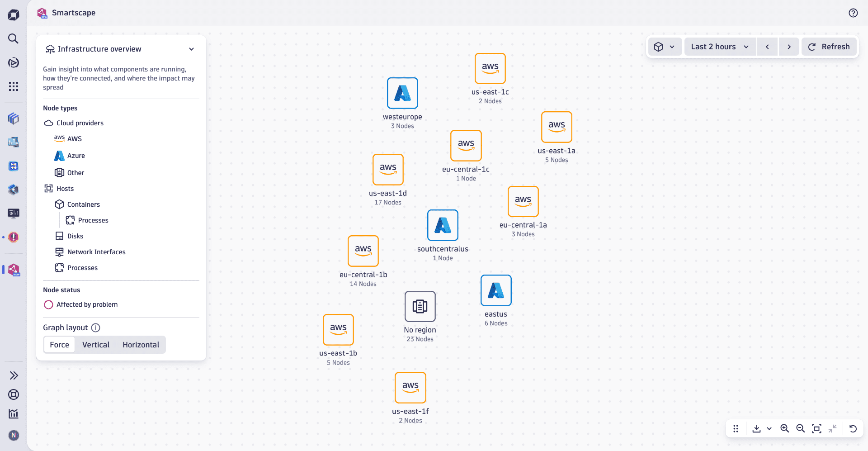The height and width of the screenshot is (451, 868).
Task: Click the Refresh button
Action: pos(829,47)
